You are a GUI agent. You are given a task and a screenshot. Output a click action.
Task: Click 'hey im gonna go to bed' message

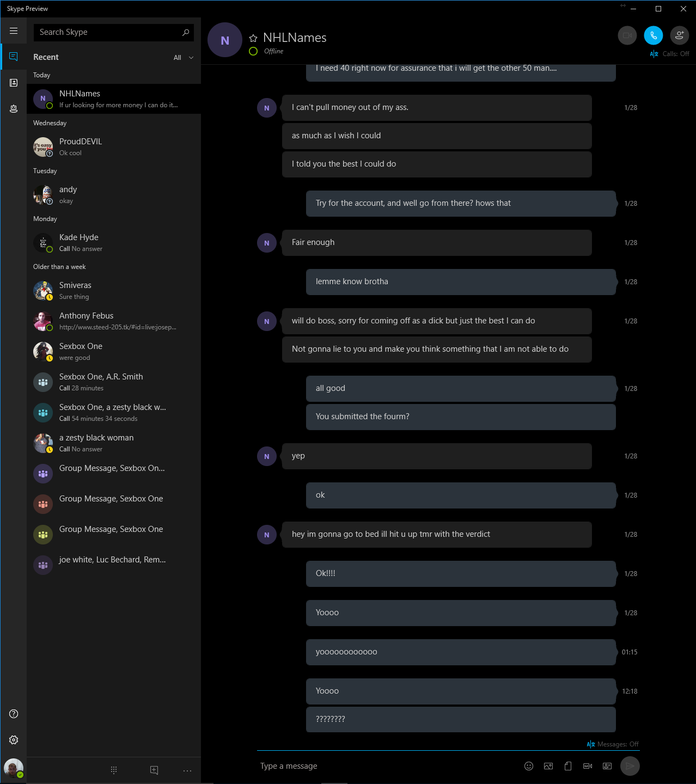437,535
